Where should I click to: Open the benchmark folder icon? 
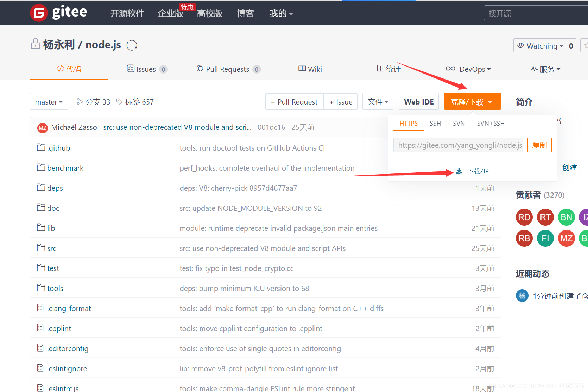pos(41,167)
